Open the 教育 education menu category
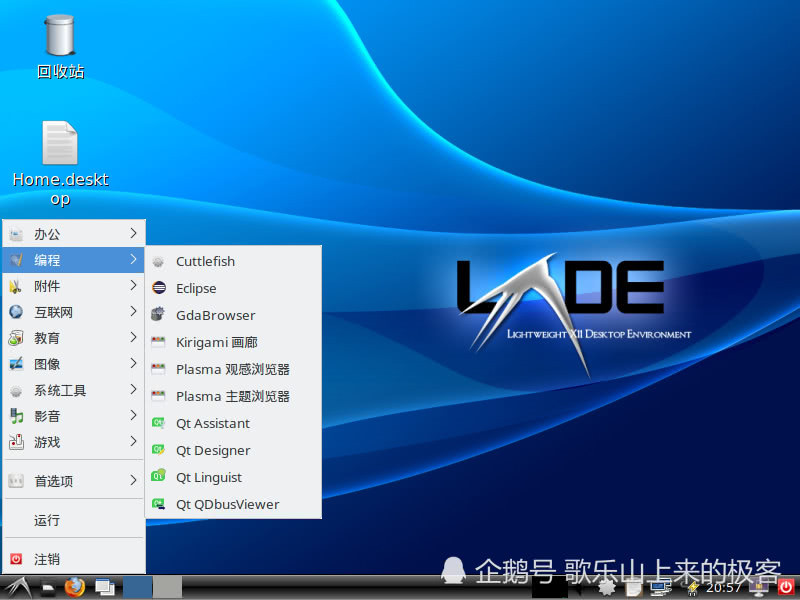Image resolution: width=800 pixels, height=600 pixels. tap(74, 338)
